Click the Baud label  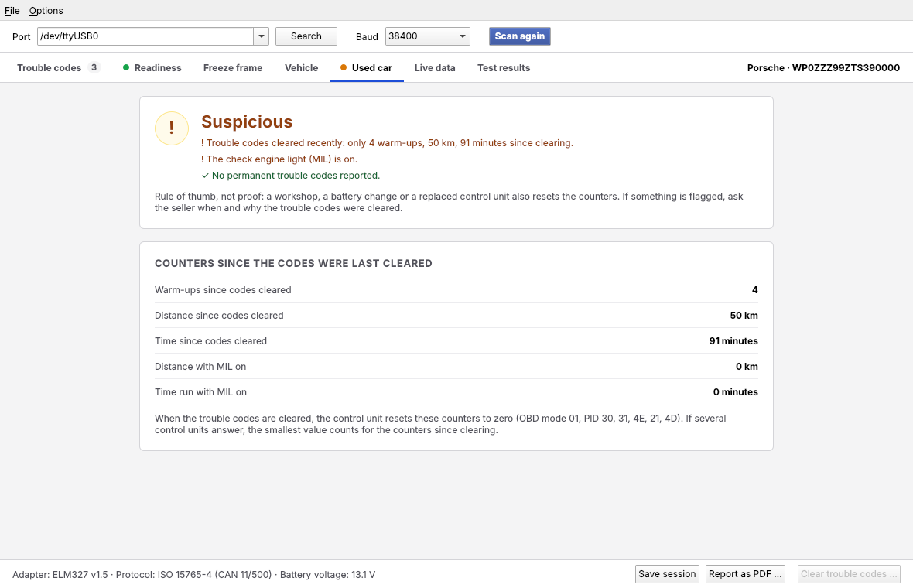[x=367, y=36]
